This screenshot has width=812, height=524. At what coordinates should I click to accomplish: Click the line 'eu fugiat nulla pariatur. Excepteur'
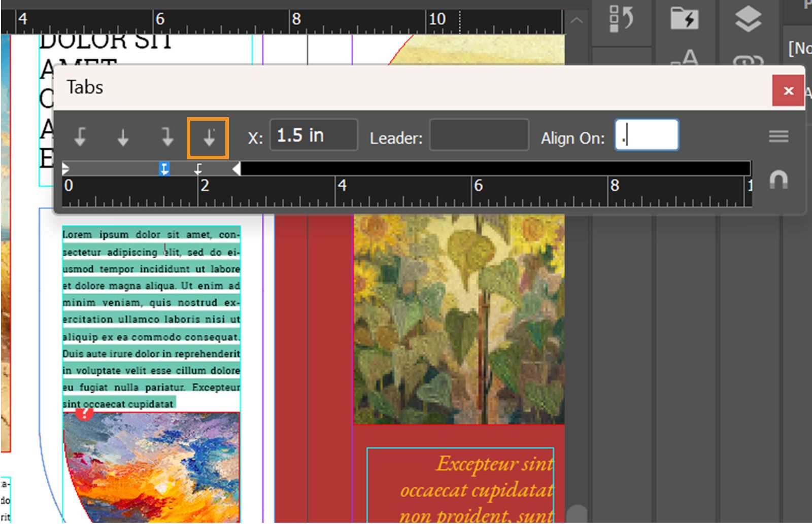[151, 388]
